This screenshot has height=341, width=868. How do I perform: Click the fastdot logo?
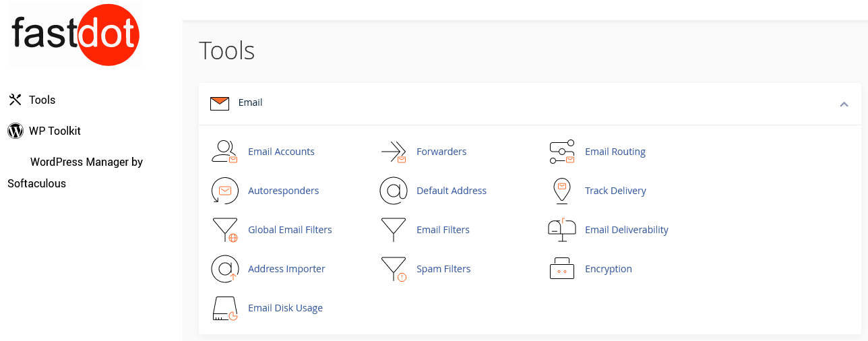(x=75, y=34)
